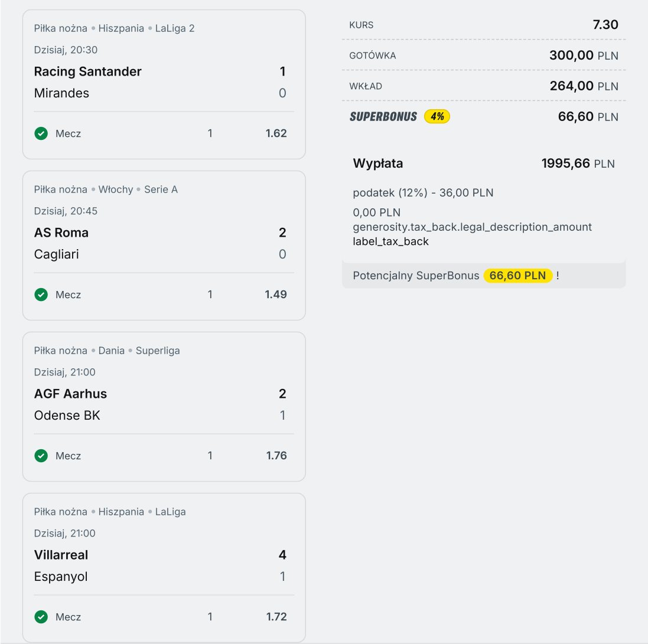Click odds 1.72 for Villarreal
Image resolution: width=648 pixels, height=644 pixels.
pos(276,617)
